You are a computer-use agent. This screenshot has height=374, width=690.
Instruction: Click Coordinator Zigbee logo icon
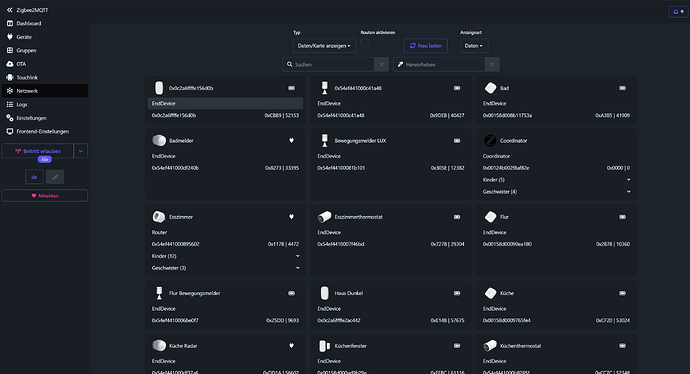(x=490, y=140)
